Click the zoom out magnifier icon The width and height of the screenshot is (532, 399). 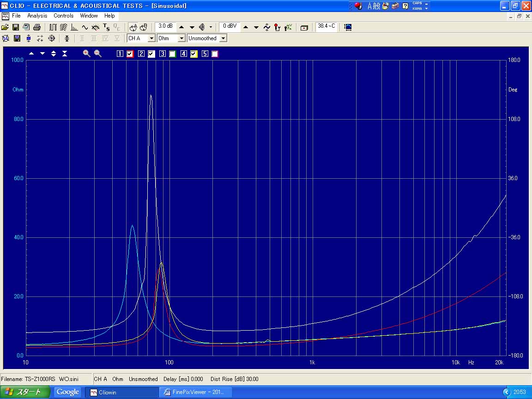(x=98, y=54)
